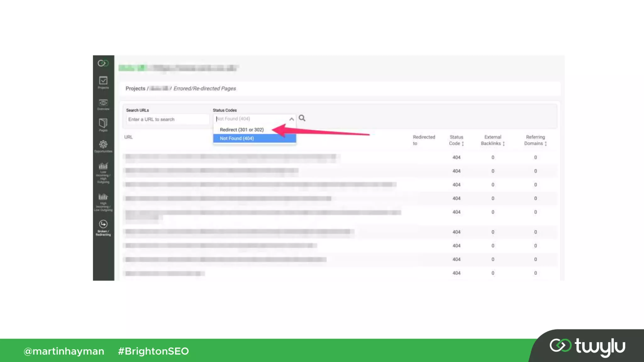Open Broken / Redirecting sidebar item

tap(103, 228)
